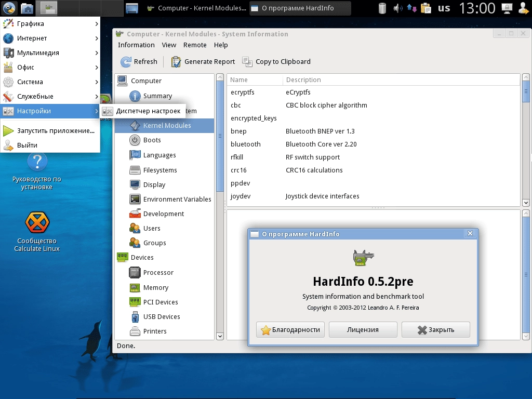
Task: Expand the Служебные submenu
Action: coord(50,97)
